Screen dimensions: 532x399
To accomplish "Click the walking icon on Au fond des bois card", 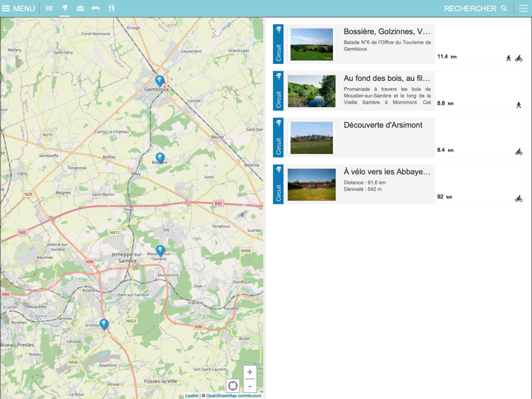I will pyautogui.click(x=518, y=105).
